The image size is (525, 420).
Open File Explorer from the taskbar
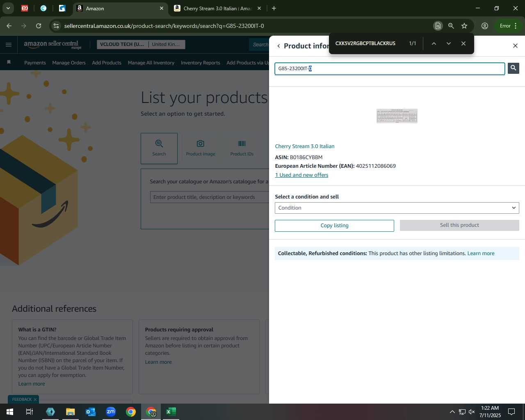tap(71, 412)
